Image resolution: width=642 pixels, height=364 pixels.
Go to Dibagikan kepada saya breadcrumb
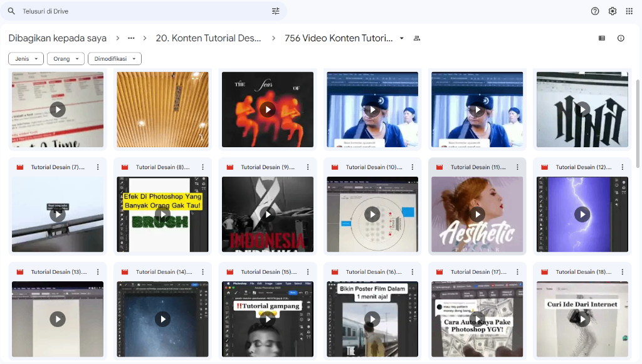point(58,38)
